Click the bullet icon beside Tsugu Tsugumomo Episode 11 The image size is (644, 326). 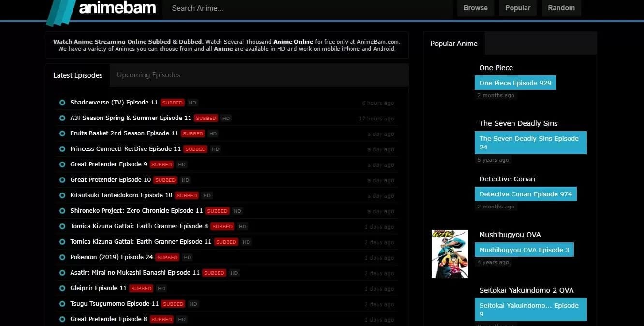62,304
